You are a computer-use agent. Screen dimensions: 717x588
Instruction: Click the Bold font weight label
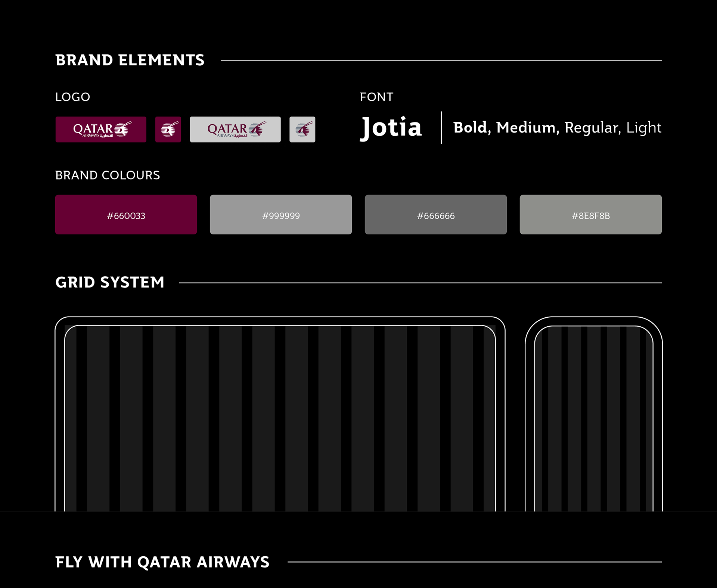(x=472, y=128)
